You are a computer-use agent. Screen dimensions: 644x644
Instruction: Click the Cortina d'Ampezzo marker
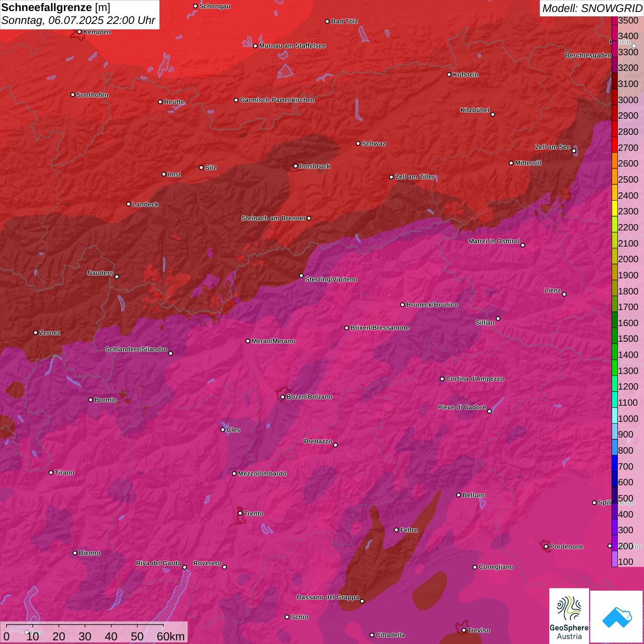pyautogui.click(x=442, y=379)
